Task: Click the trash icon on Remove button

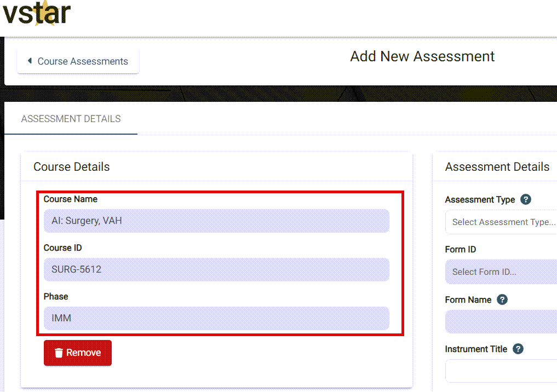Action: (x=59, y=353)
